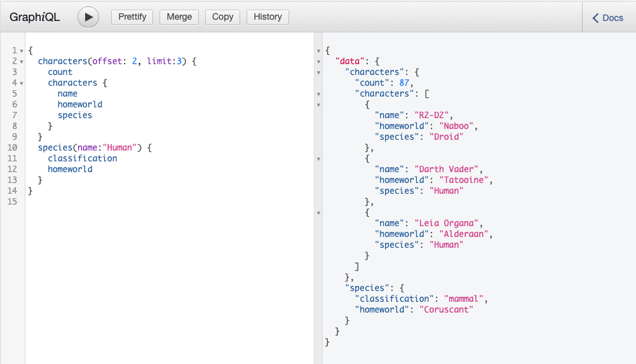Collapse the "characters" array in the results
636x364 pixels.
pyautogui.click(x=318, y=94)
